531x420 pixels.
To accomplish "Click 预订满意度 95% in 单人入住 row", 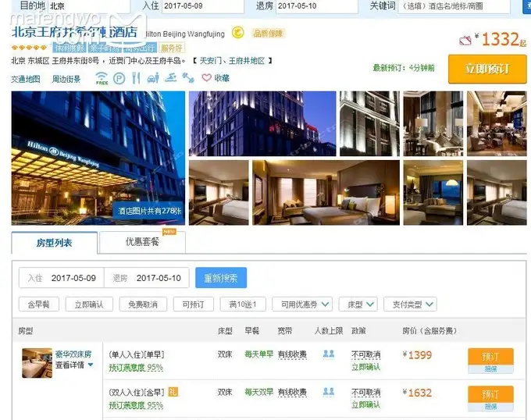I will point(136,367).
